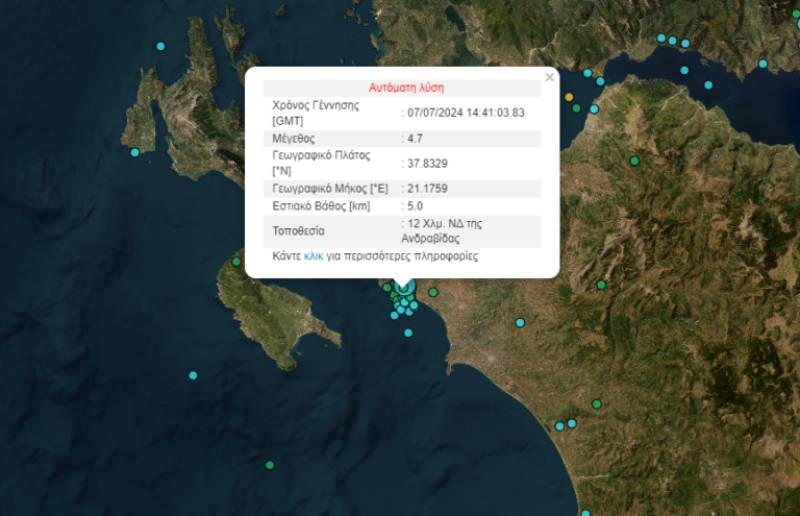This screenshot has width=800, height=516.
Task: Click the green marker right of epicenter cluster
Action: click(434, 292)
